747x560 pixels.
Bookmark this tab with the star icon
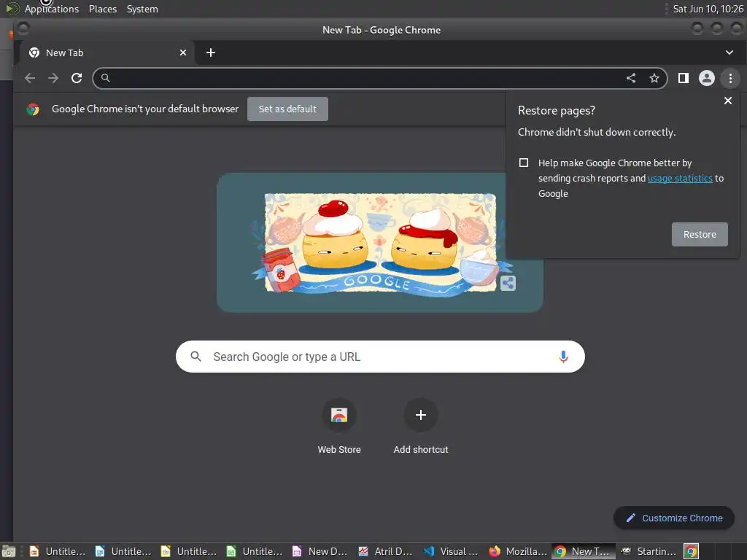pyautogui.click(x=654, y=78)
